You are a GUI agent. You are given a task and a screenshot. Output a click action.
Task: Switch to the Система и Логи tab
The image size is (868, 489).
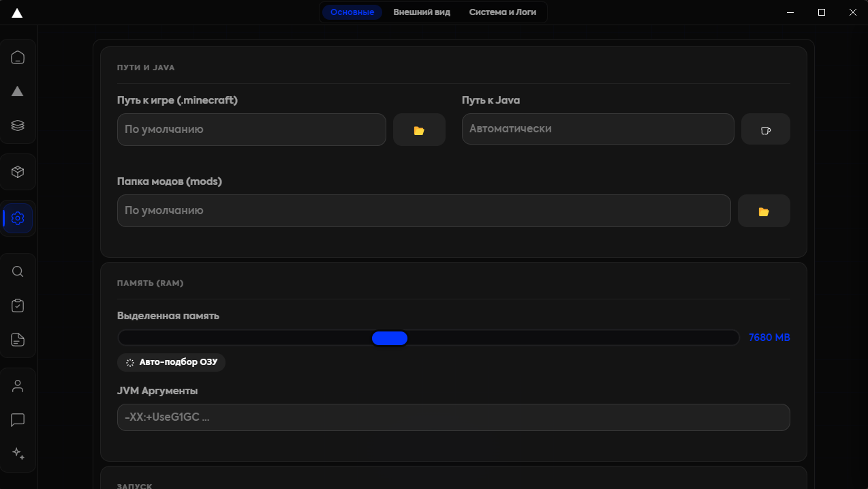503,12
